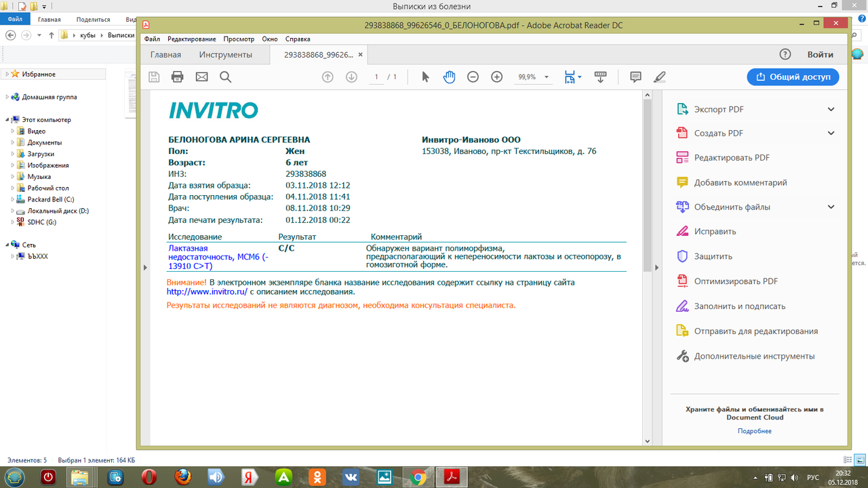The height and width of the screenshot is (488, 868).
Task: Zoom in with the plus icon
Action: 496,77
